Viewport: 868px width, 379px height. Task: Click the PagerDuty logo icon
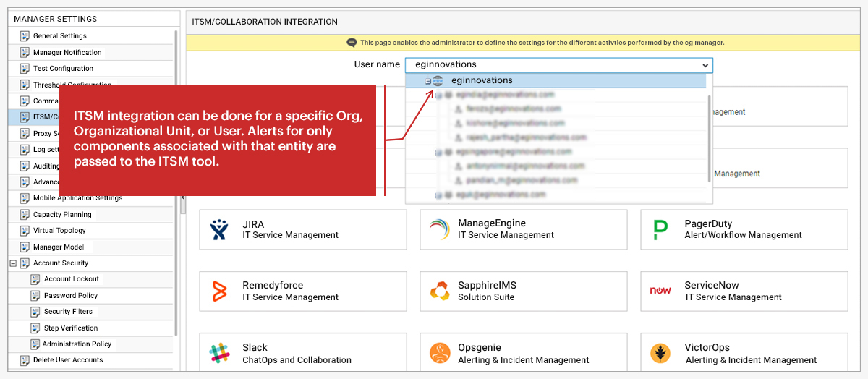tap(660, 229)
